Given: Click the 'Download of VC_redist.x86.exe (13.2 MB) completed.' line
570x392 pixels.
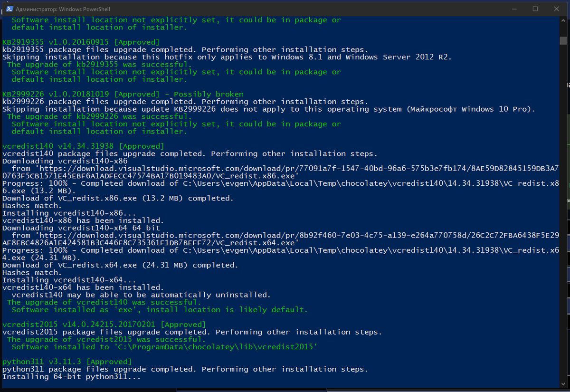Looking at the screenshot, I should point(118,198).
